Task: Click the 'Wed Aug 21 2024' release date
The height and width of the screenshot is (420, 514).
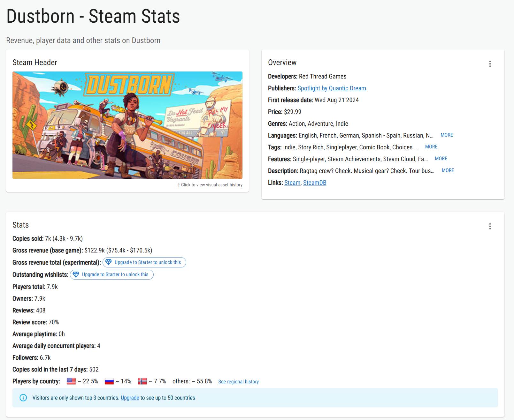Action: [337, 100]
